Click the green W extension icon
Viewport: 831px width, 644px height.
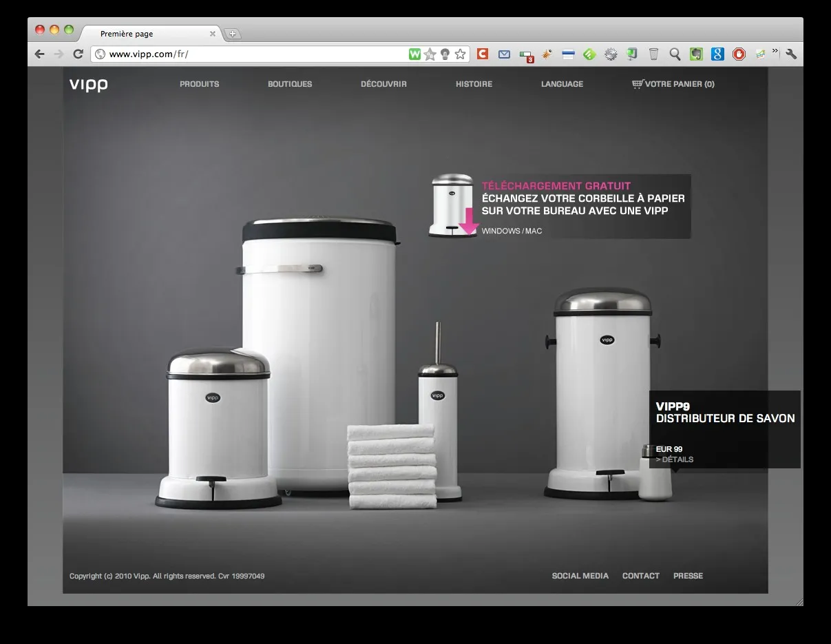[414, 54]
